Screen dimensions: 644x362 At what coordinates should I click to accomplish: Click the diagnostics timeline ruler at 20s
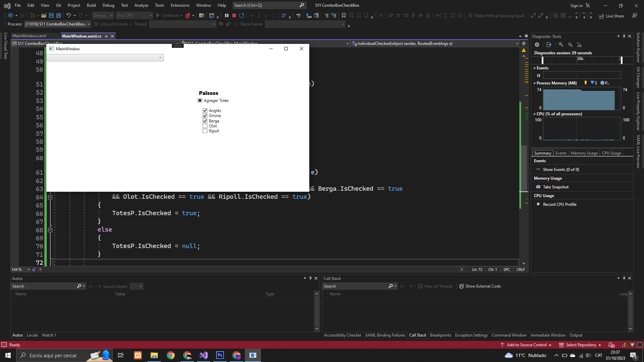(580, 59)
